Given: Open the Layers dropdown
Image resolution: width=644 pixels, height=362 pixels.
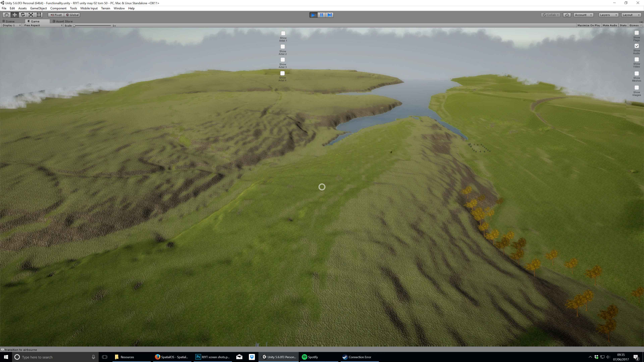Looking at the screenshot, I should click(x=608, y=15).
